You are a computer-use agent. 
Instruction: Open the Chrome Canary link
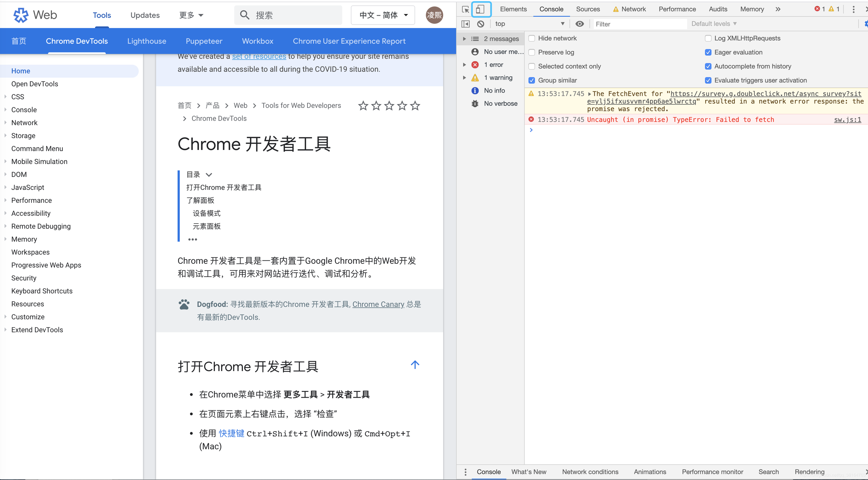click(x=378, y=304)
